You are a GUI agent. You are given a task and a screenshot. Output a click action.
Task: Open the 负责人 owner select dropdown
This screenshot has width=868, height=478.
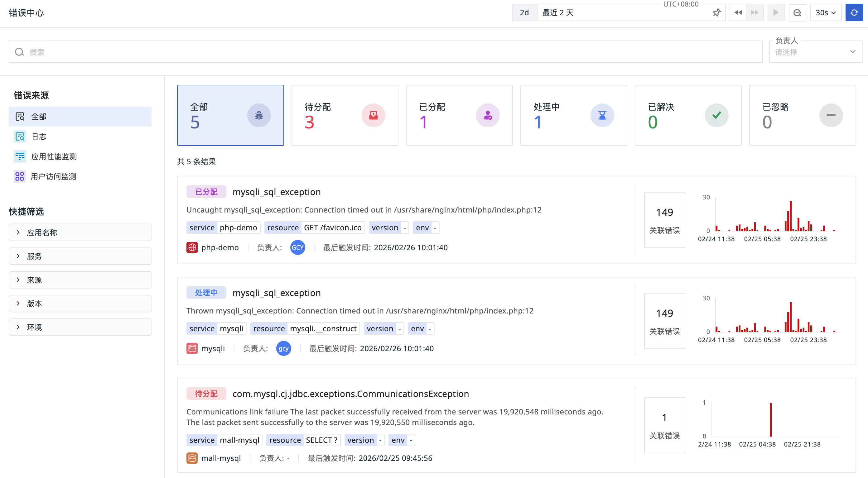coord(815,52)
